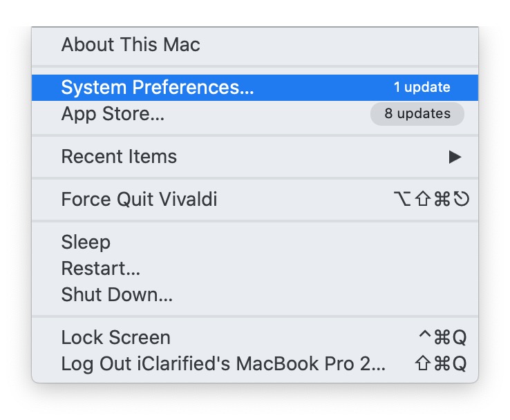Open System Preferences from the menu
Viewport: 510px width, 420px height.
point(158,88)
